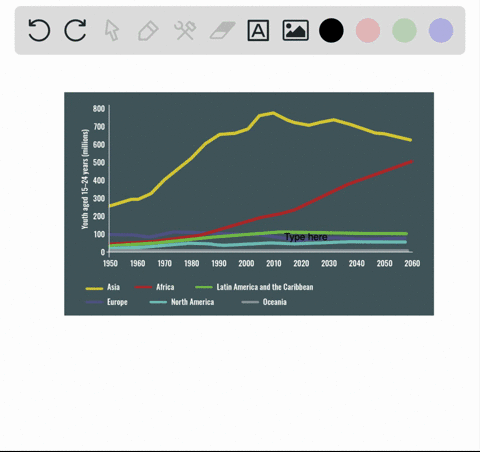This screenshot has height=452, width=480.
Task: Click 'Latin America and the Caribbean' legend label
Action: pos(265,287)
